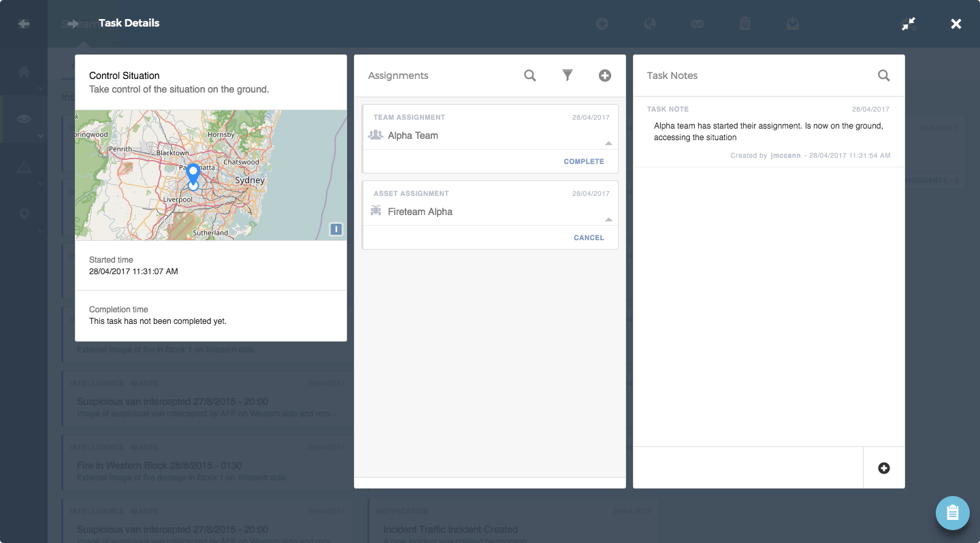Click the Sydney label on the map
Viewport: 980px width, 543px height.
250,180
